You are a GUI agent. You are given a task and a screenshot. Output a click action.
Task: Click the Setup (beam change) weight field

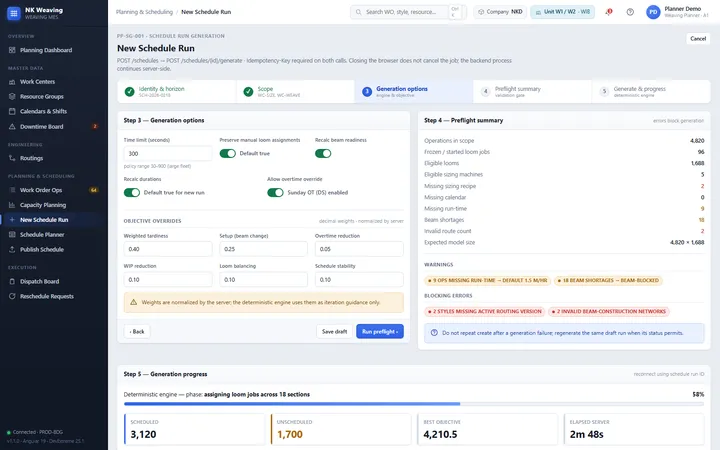coord(263,249)
